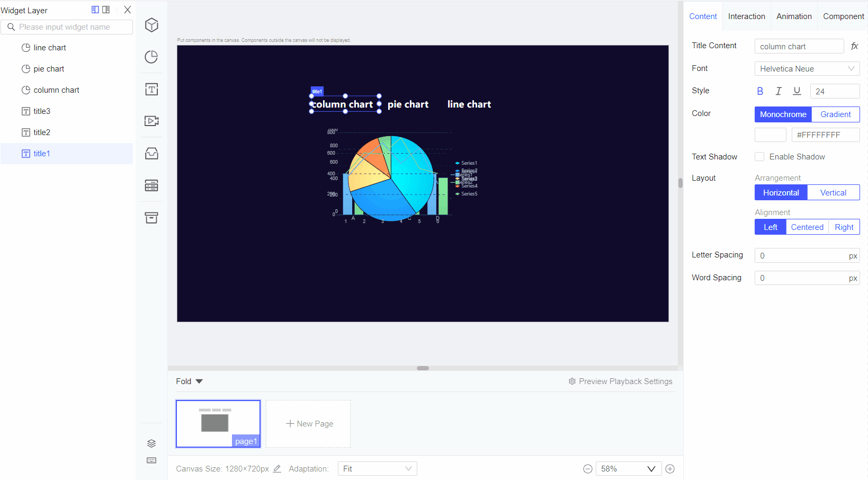Select the line chart layer
The image size is (868, 480).
point(67,48)
